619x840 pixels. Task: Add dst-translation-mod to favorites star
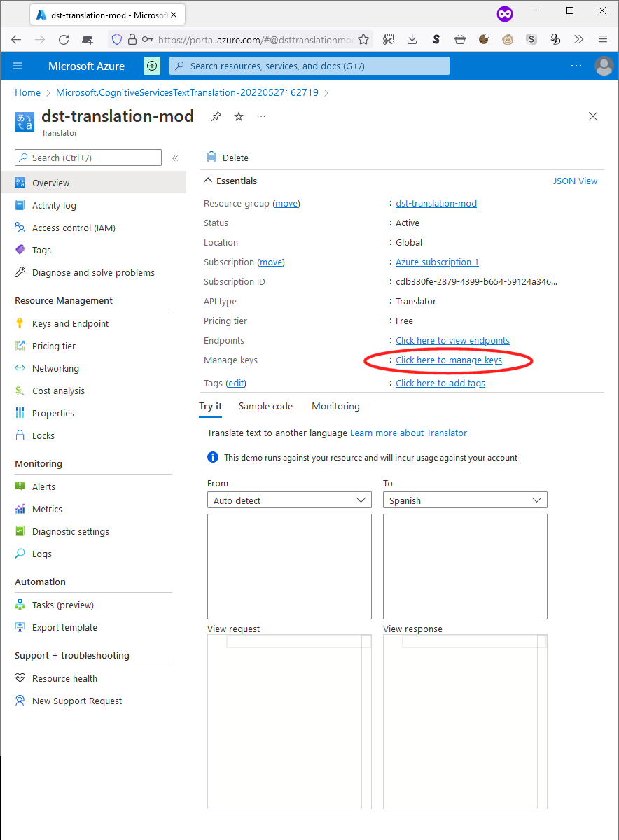pos(239,117)
